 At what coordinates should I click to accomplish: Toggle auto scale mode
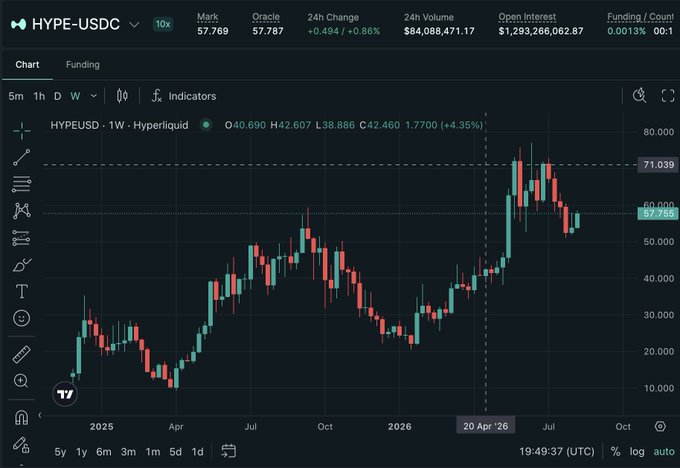pos(664,452)
